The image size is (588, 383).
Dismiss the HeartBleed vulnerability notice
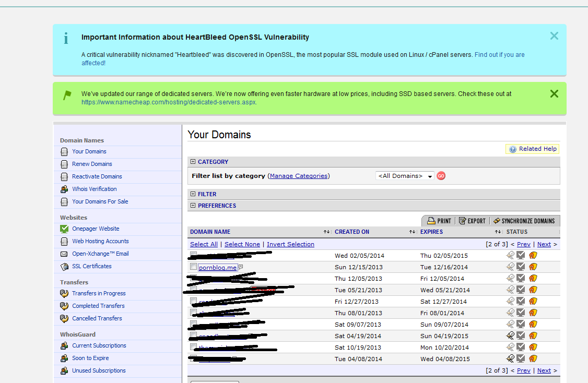tap(554, 36)
